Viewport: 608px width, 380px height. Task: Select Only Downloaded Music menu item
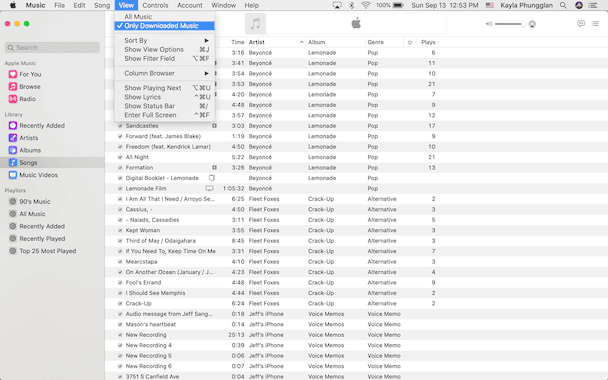[165, 26]
